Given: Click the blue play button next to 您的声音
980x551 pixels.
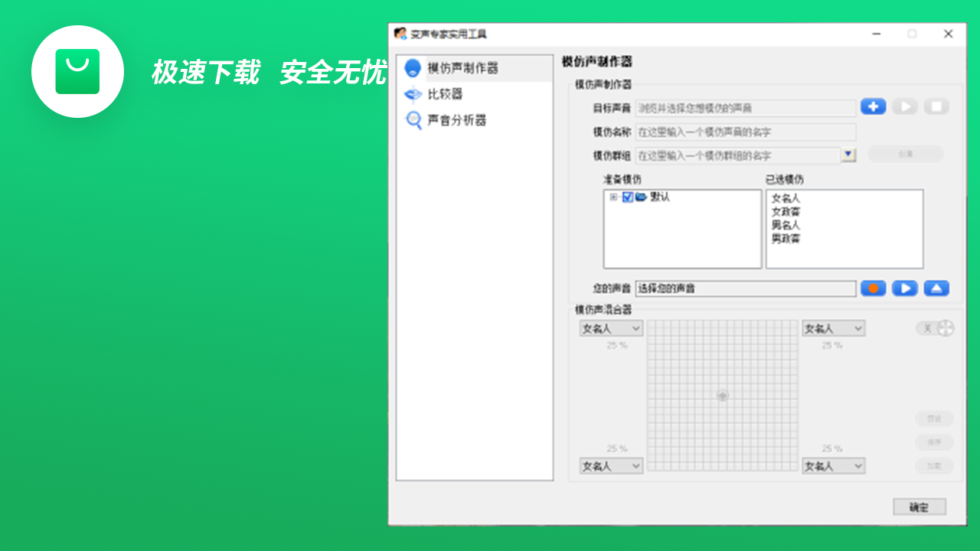Looking at the screenshot, I should [904, 289].
